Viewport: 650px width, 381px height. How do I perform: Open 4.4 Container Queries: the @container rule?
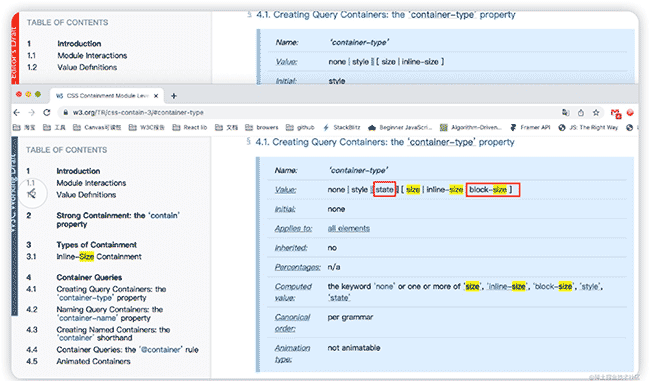tap(127, 349)
